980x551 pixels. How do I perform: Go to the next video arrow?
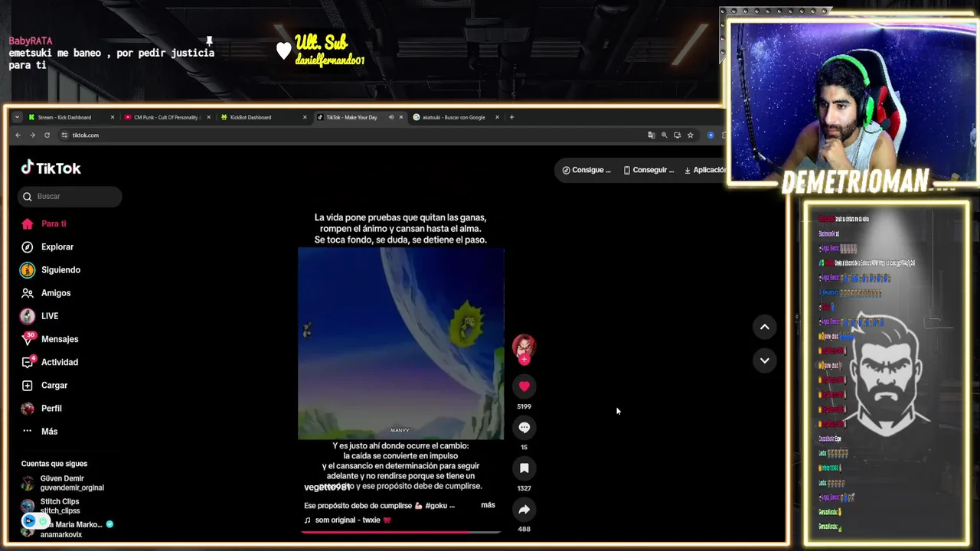(764, 360)
